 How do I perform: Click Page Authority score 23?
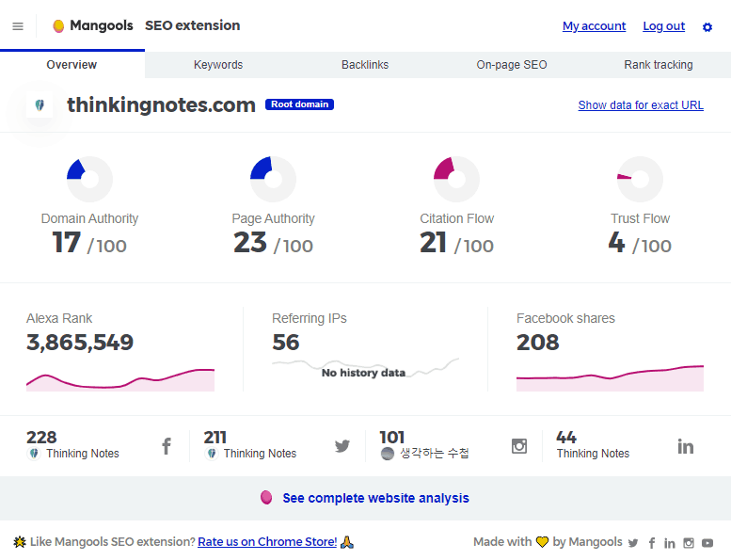[250, 243]
